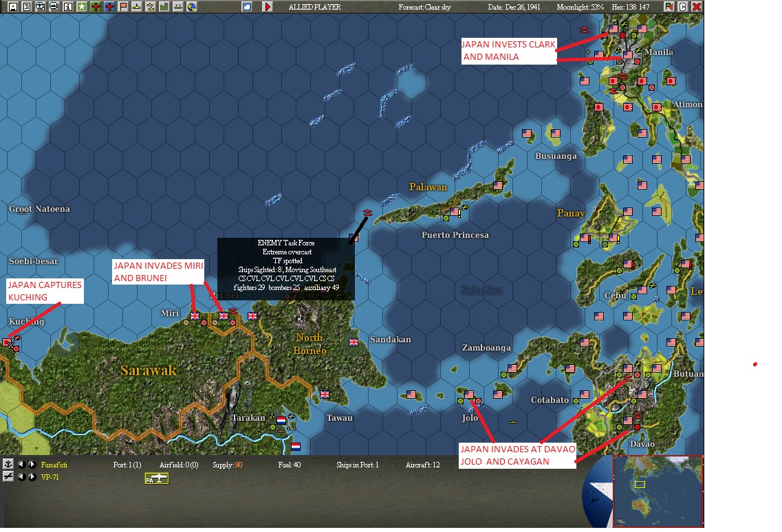This screenshot has width=782, height=532.
Task: Select the US flag at Manila
Action: 628,55
